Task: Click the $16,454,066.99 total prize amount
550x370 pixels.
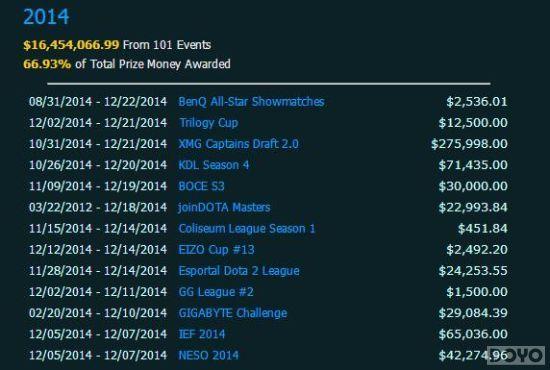Action: 71,45
